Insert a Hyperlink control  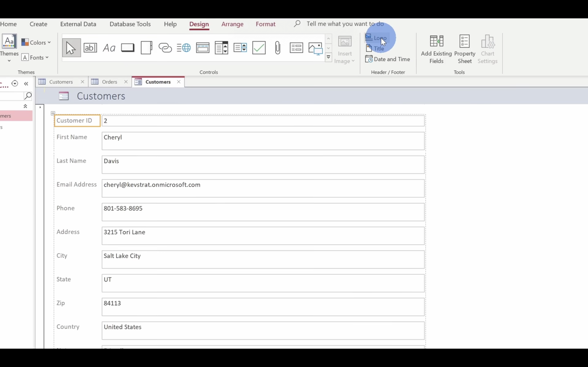tap(165, 48)
